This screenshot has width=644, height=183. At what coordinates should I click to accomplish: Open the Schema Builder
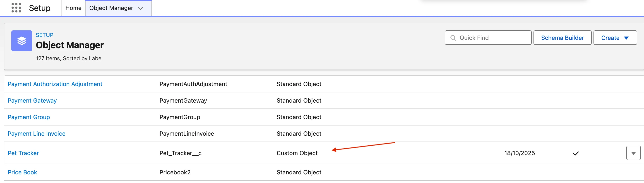pyautogui.click(x=562, y=38)
